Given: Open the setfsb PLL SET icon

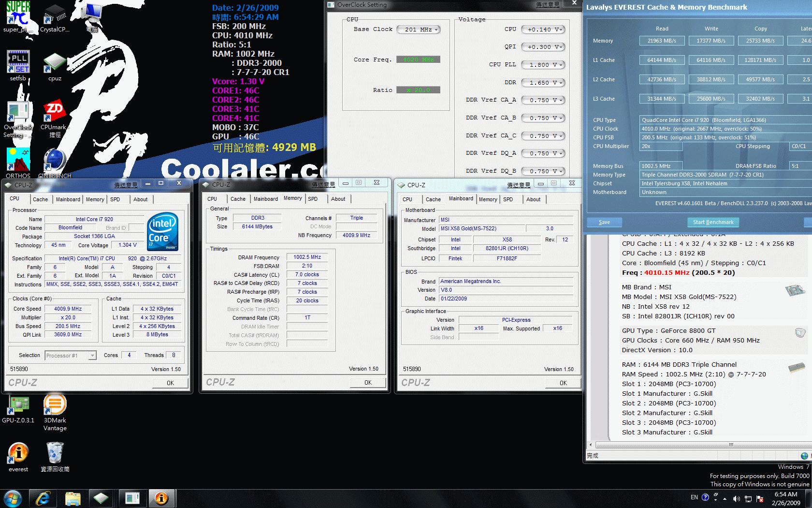Looking at the screenshot, I should coord(18,65).
